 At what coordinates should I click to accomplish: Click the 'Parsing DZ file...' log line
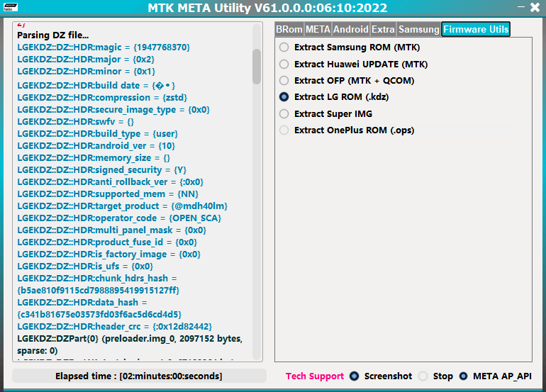[x=53, y=35]
